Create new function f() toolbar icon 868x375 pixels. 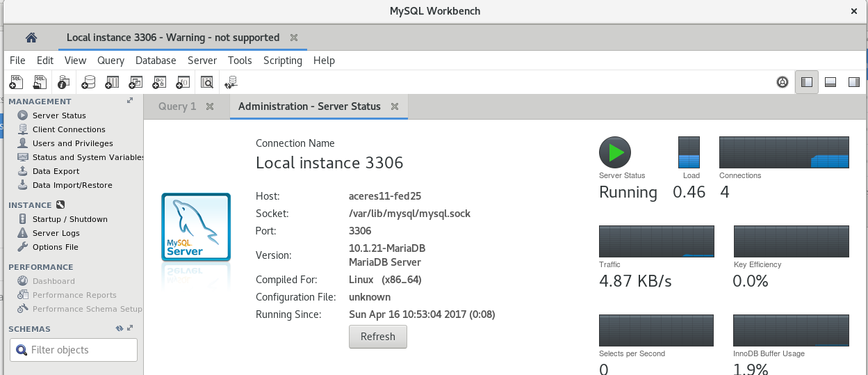click(x=183, y=82)
